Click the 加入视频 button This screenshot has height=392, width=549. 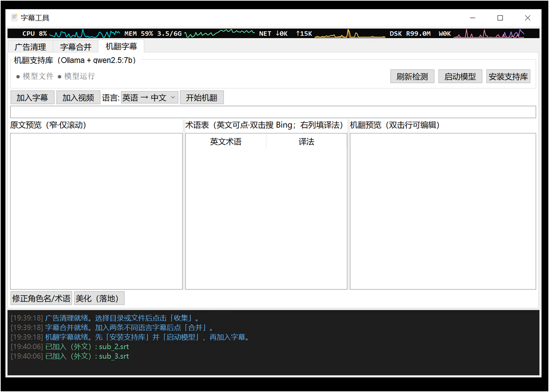point(78,98)
